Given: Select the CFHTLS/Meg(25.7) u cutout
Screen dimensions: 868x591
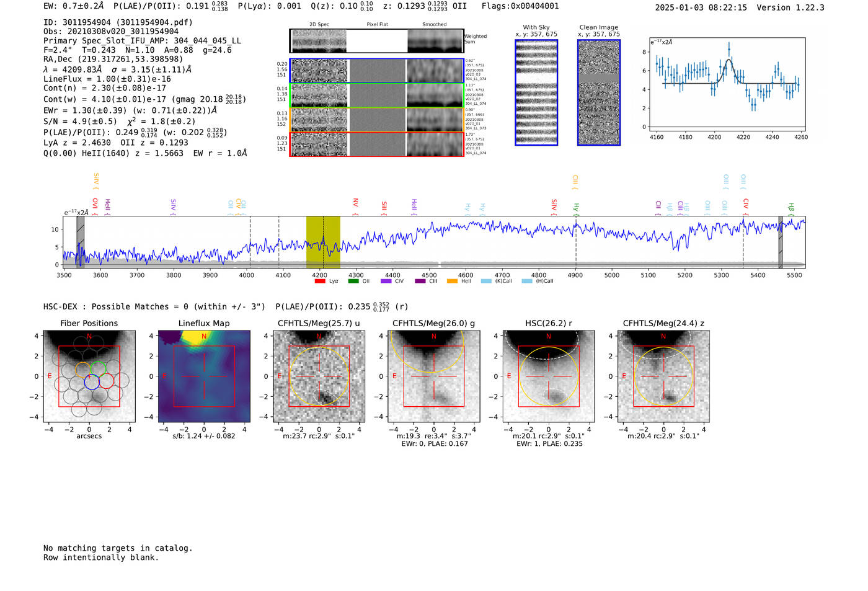Looking at the screenshot, I should [x=319, y=376].
